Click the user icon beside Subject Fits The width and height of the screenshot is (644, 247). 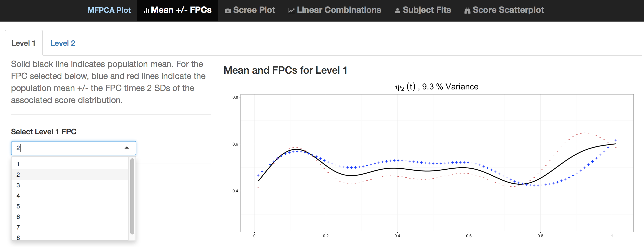click(397, 11)
